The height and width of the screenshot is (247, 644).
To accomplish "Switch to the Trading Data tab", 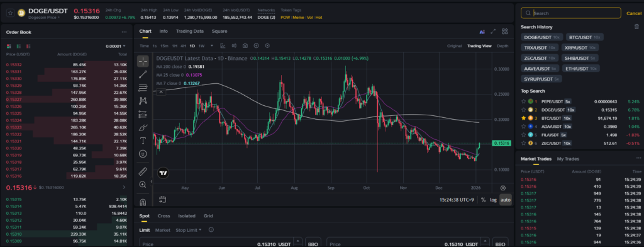I will [190, 32].
